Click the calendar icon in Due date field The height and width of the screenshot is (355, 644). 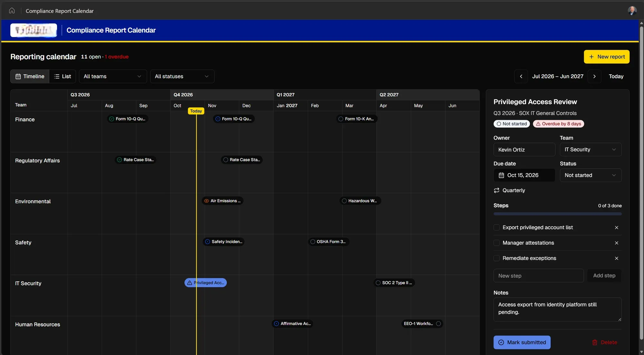[501, 175]
